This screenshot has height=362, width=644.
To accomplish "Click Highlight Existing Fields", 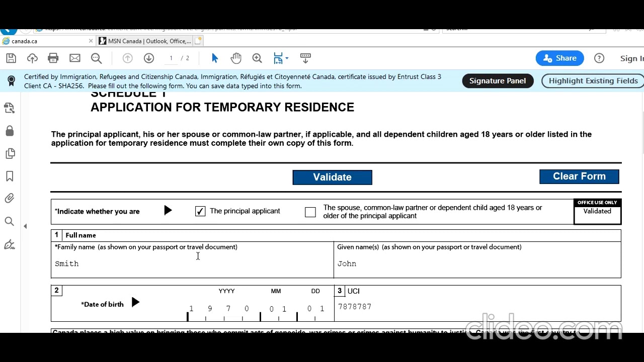I will (x=593, y=80).
